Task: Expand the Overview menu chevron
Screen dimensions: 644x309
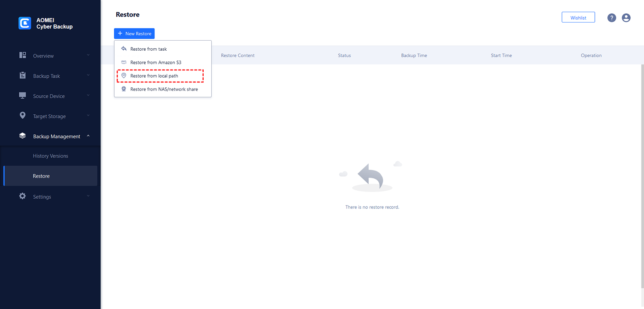Action: pyautogui.click(x=88, y=55)
